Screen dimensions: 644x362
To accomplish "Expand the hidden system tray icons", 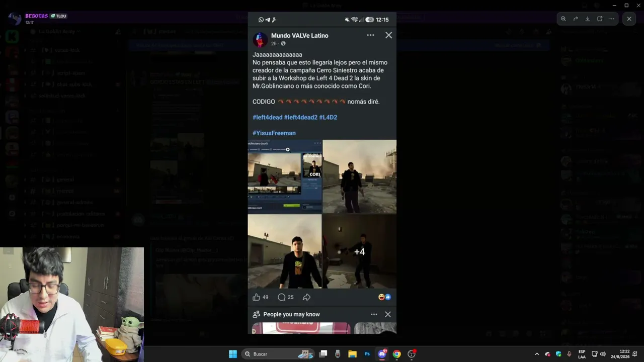I will 537,354.
